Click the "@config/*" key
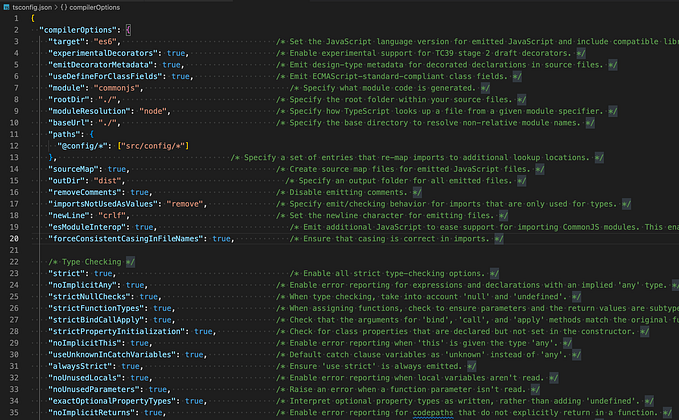The width and height of the screenshot is (679, 420). 83,146
